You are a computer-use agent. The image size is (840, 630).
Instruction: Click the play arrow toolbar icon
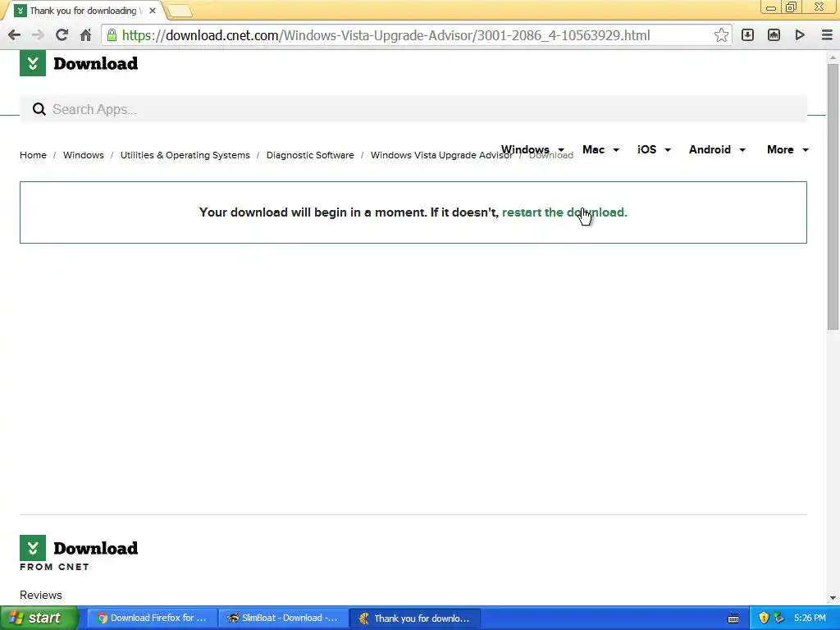800,35
